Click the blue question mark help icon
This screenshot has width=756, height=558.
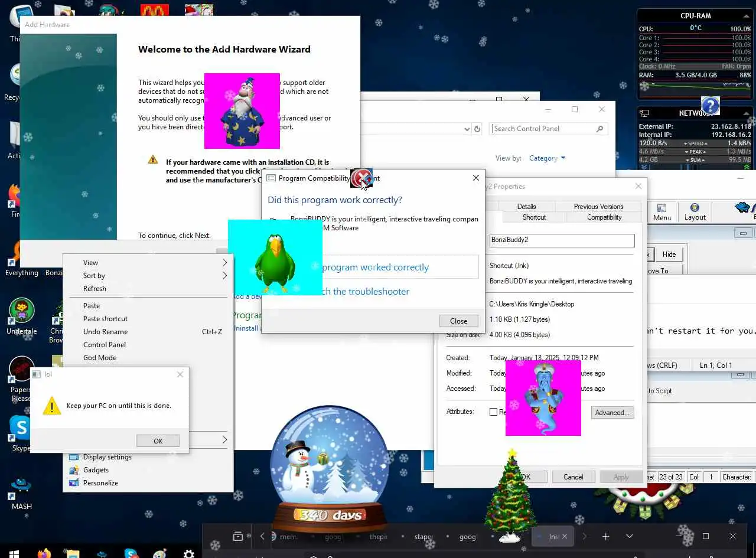[711, 106]
